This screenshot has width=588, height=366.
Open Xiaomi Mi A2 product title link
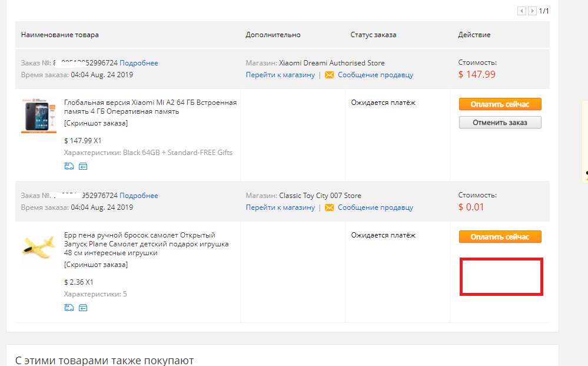[150, 107]
